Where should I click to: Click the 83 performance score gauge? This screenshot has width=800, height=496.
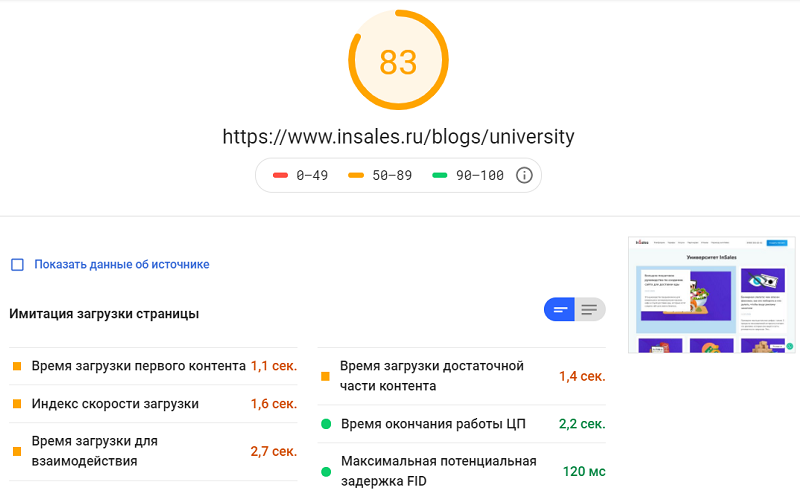[x=398, y=62]
